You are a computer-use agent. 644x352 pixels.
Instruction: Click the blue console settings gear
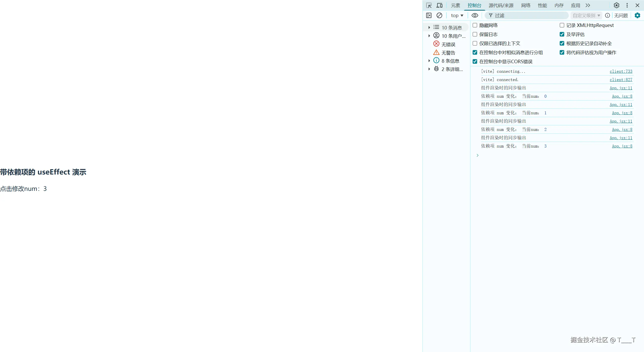pos(637,15)
